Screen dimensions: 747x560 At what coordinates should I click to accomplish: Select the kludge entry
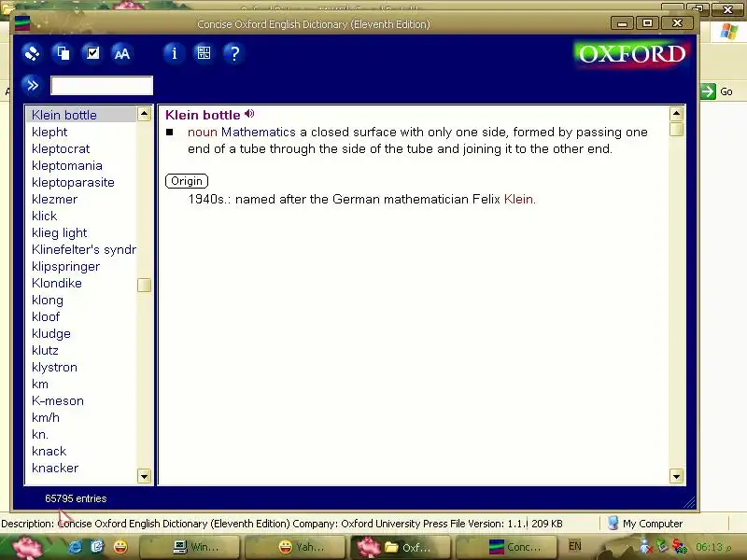pyautogui.click(x=51, y=334)
